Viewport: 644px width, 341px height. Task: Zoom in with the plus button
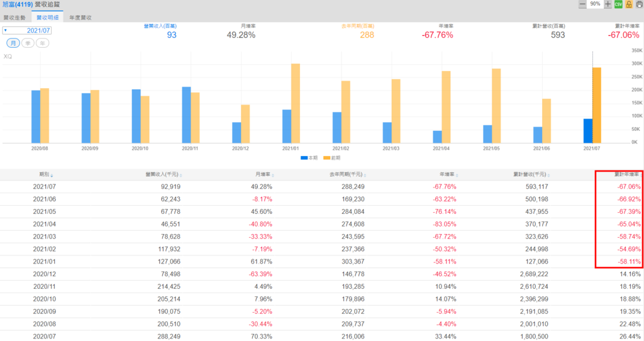pos(608,4)
